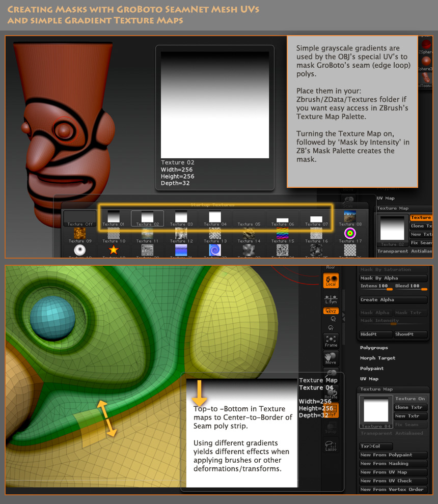Click the top-panel Clone Txtr button
The width and height of the screenshot is (438, 504).
coord(421,226)
